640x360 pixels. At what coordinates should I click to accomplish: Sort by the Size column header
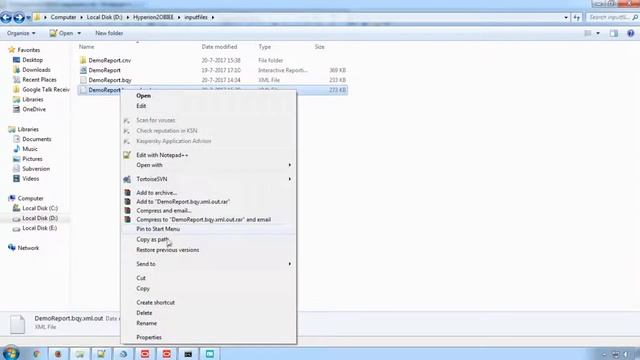(x=320, y=47)
